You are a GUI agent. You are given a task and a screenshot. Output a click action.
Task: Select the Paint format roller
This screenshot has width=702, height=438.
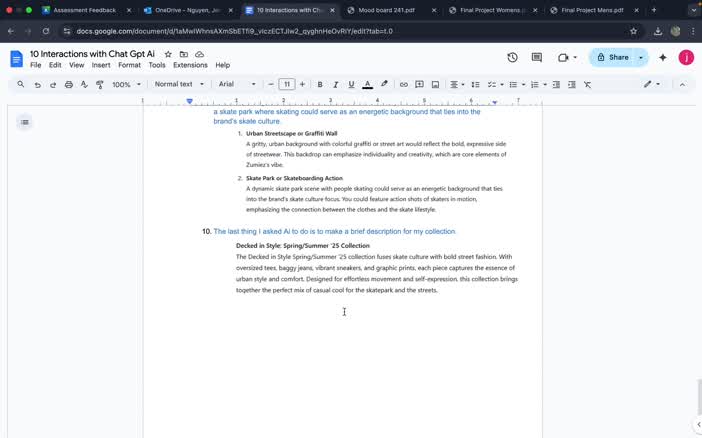pos(100,84)
